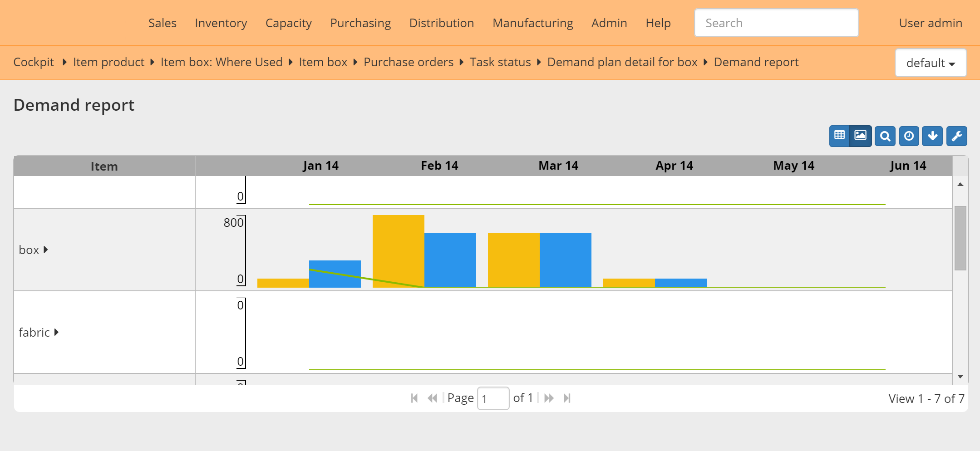The image size is (980, 451).
Task: Click the first page navigation icon
Action: click(414, 398)
